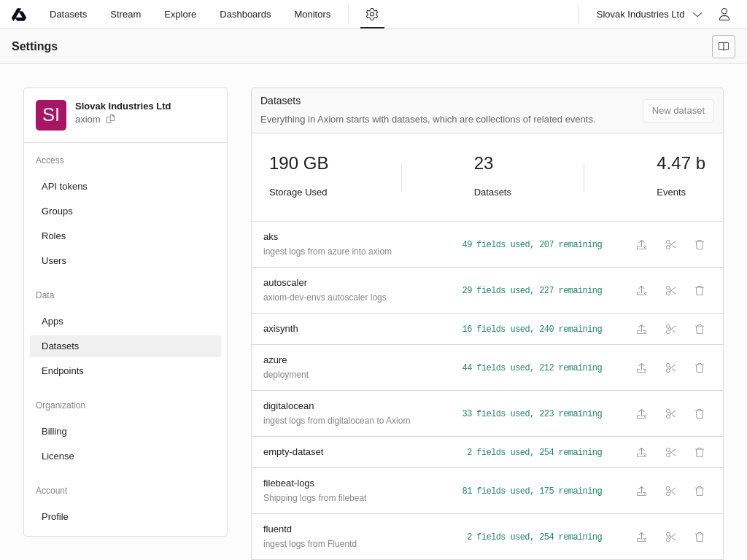Go to Dashboards in the top navigation
This screenshot has width=747, height=560.
click(x=245, y=15)
